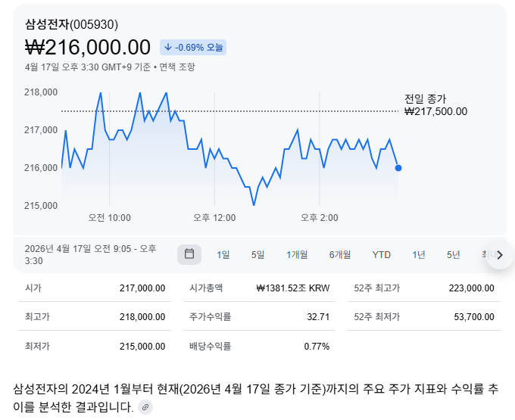
Task: Click the 오후 2:00 axis label
Action: click(x=320, y=217)
